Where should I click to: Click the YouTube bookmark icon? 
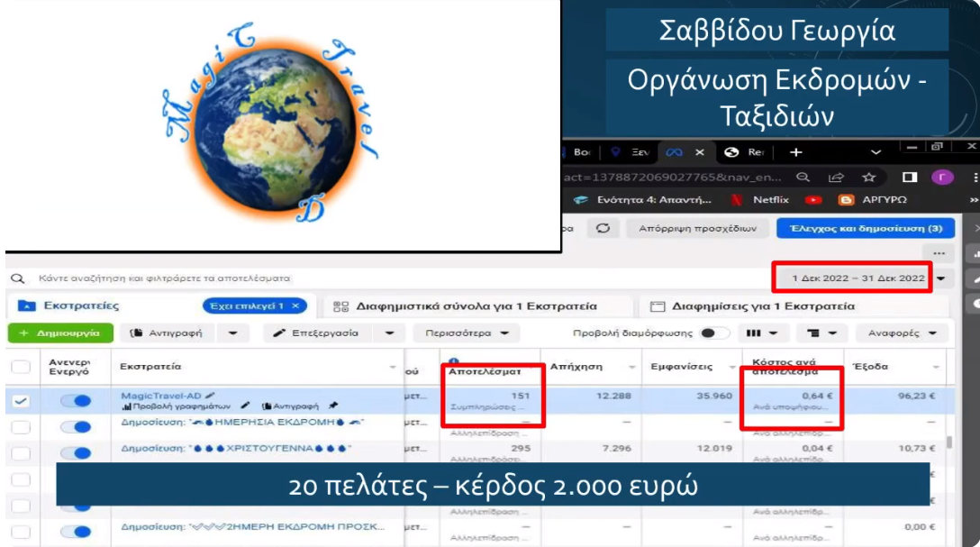click(813, 199)
